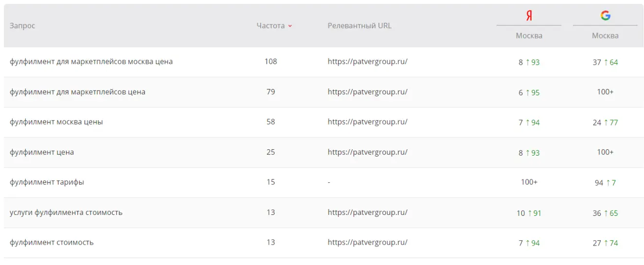Click the Запрос column header
The height and width of the screenshot is (265, 644).
[22, 26]
